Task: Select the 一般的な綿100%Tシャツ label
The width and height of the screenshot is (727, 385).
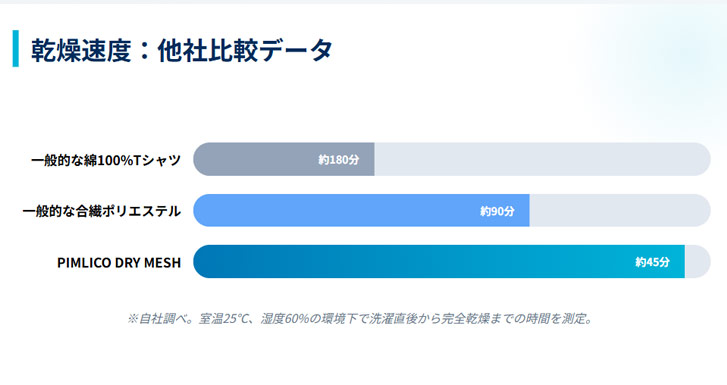Action: (106, 160)
